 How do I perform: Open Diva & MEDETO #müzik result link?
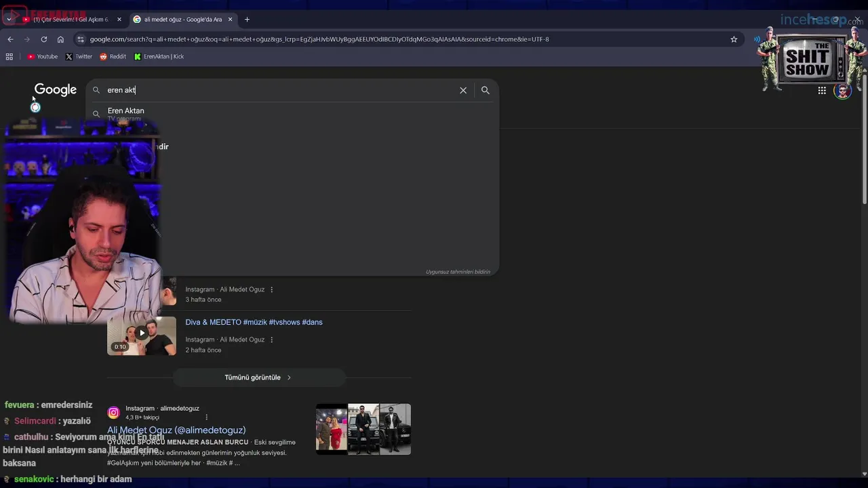254,323
